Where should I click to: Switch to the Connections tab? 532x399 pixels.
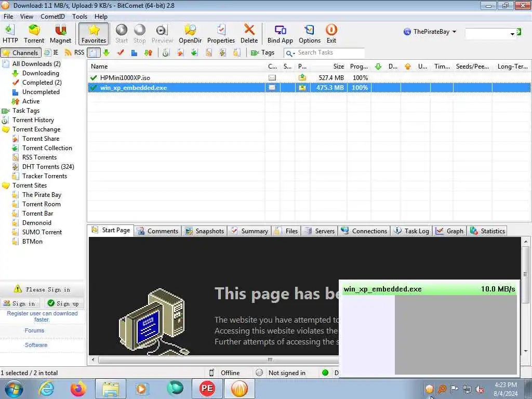coord(364,231)
